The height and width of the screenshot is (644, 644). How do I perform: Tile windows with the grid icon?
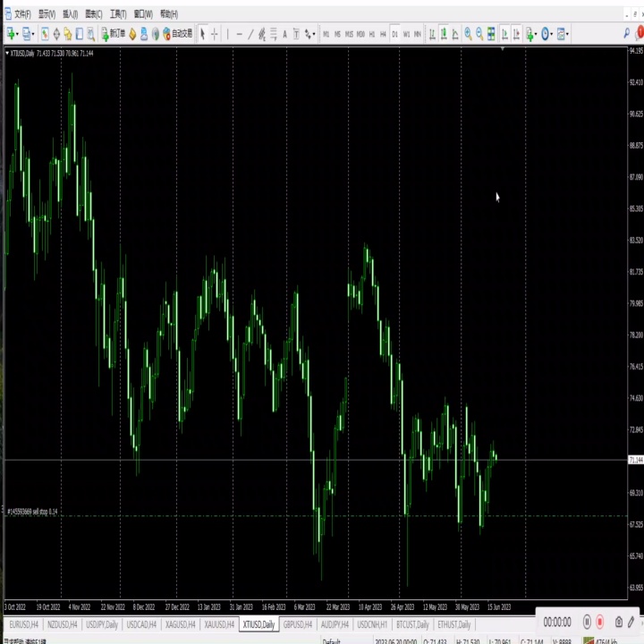coord(491,34)
